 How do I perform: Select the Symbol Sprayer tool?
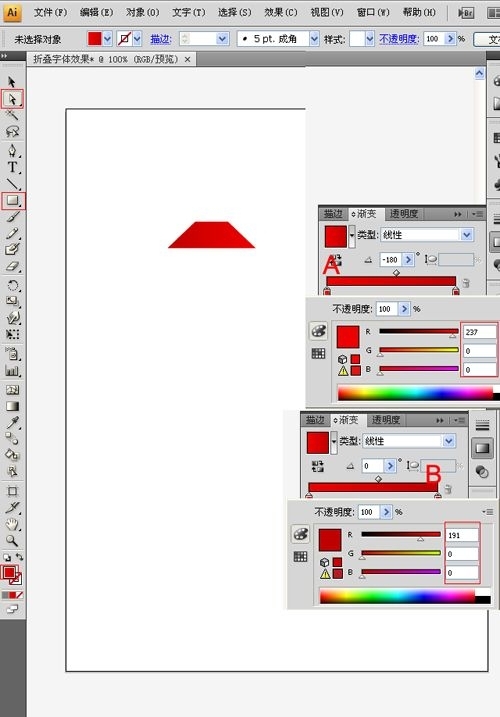coord(12,353)
